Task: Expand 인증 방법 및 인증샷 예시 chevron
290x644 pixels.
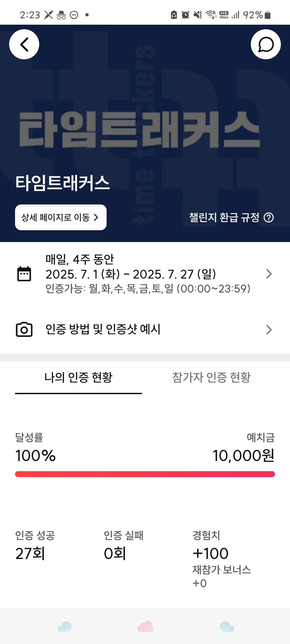Action: point(269,330)
